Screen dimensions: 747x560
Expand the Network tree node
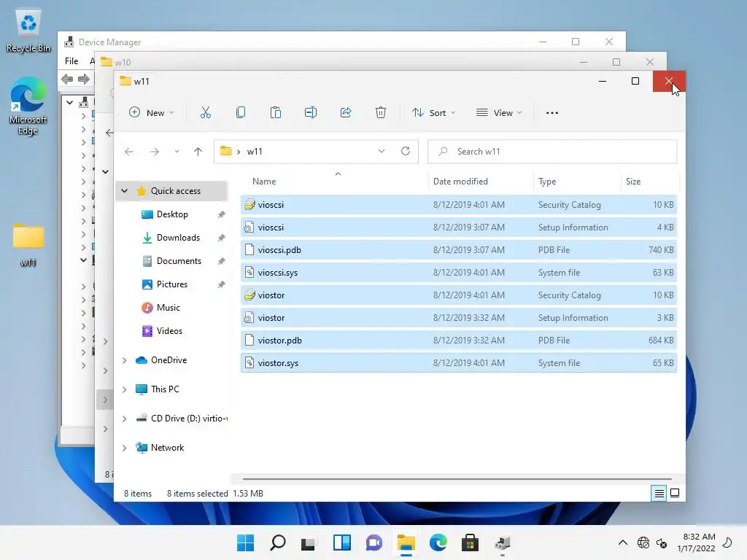click(x=124, y=448)
